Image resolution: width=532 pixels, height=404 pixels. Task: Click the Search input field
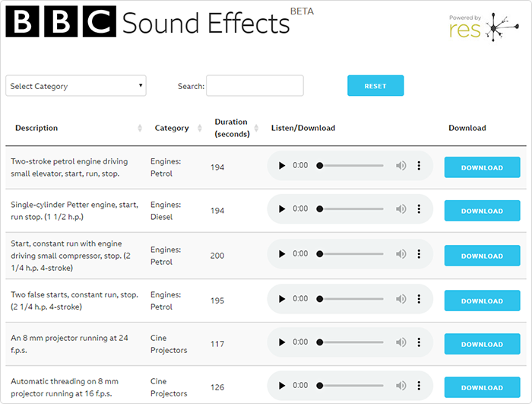coord(255,86)
